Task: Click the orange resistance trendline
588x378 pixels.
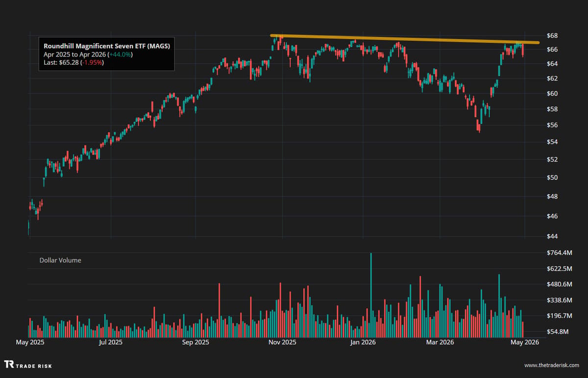Action: (405, 39)
